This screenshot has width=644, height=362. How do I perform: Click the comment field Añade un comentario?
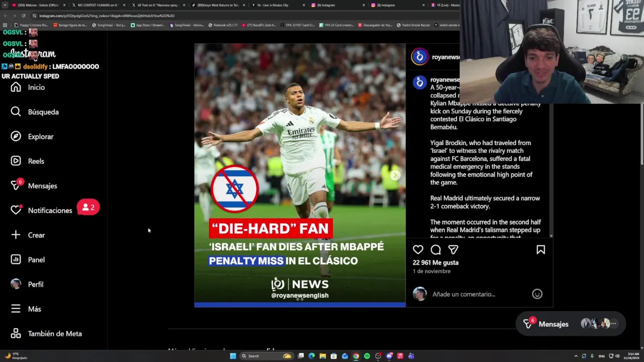coord(464,294)
